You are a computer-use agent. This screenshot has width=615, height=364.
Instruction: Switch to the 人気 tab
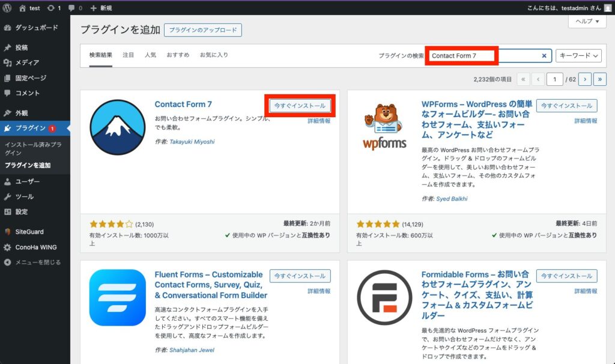tap(150, 55)
